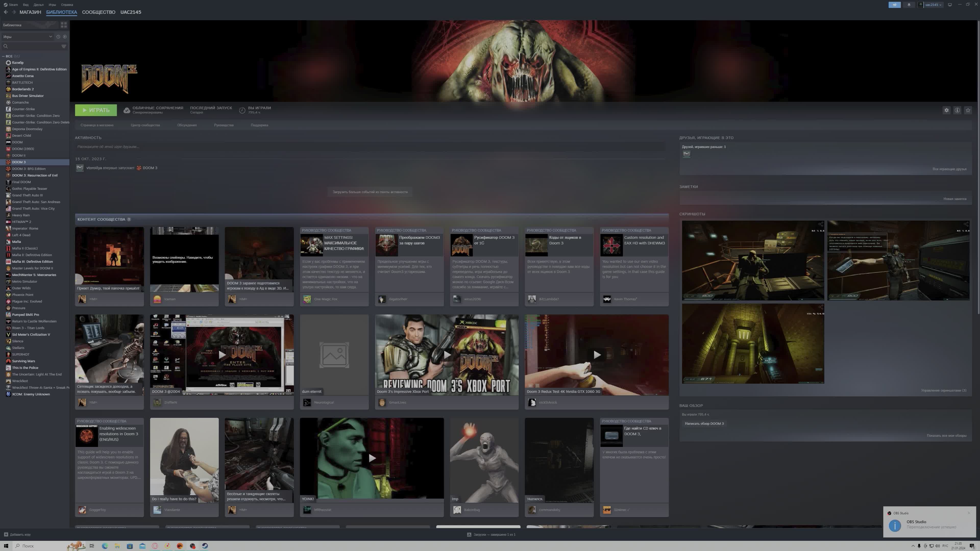Click the search magnifier in the library sidebar

5,46
